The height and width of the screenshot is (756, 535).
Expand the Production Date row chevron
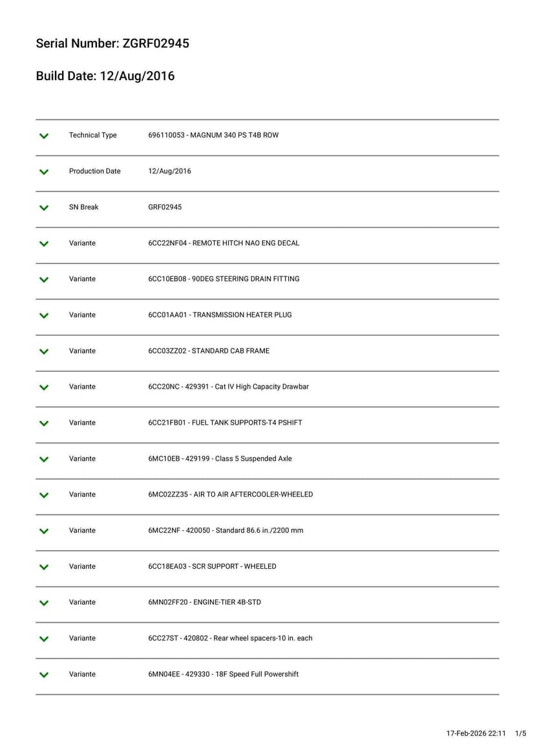(44, 172)
